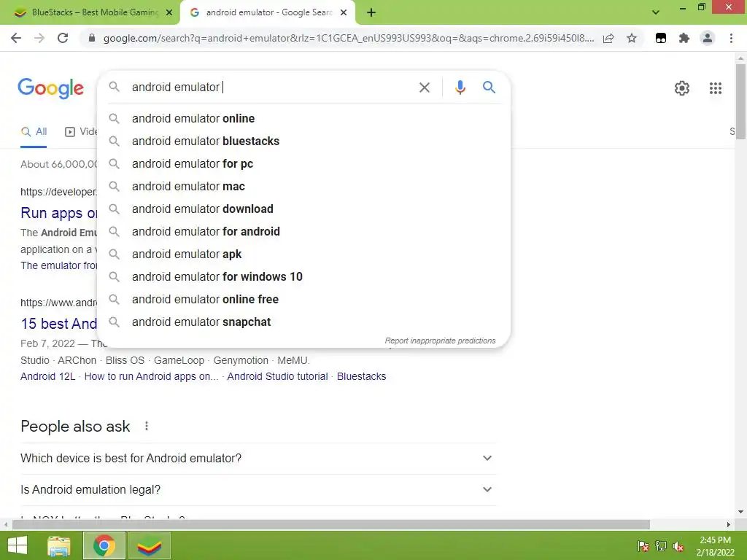Submit search with blue magnifier icon
The image size is (747, 560).
click(x=489, y=87)
